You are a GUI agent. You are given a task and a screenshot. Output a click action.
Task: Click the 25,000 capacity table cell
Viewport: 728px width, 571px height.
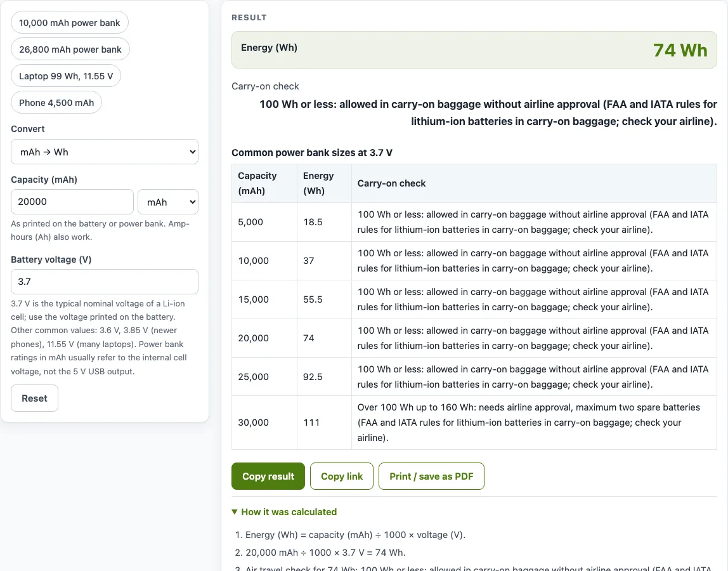[x=264, y=377]
